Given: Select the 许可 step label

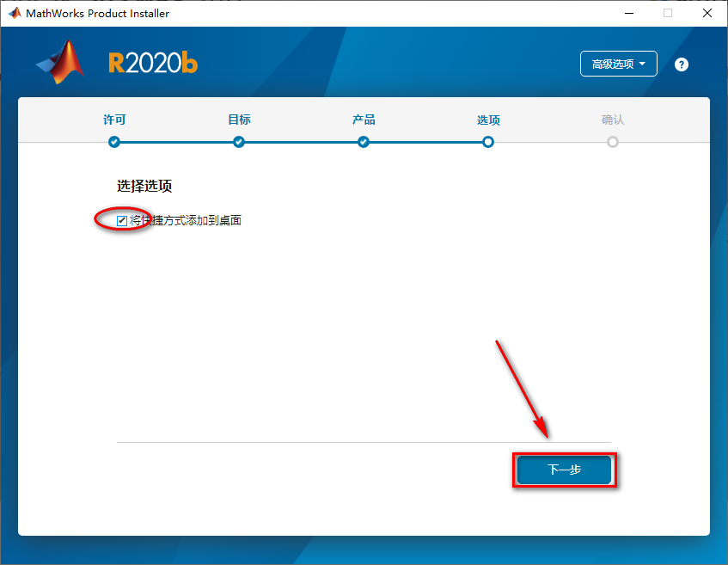Looking at the screenshot, I should pos(114,120).
